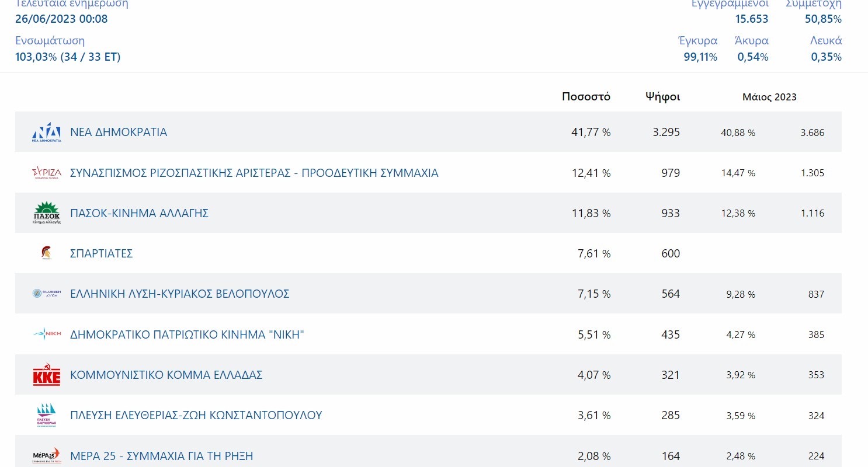Viewport: 868px width, 467px height.
Task: Click KKE May votes 353
Action: pos(816,375)
